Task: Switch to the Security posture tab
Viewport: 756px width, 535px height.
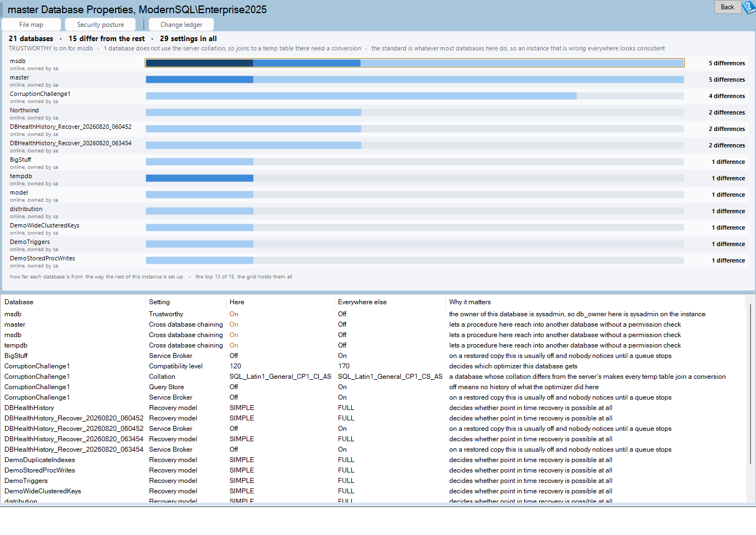Action: 100,25
